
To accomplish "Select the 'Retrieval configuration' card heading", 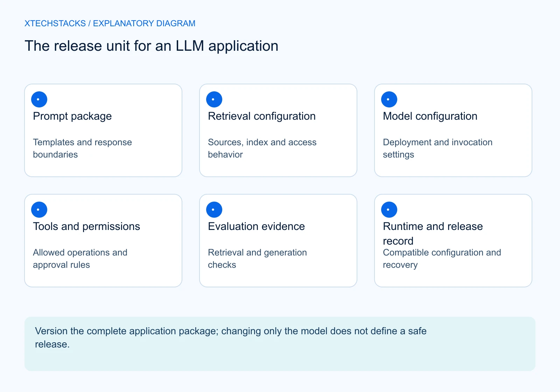I will (x=262, y=116).
